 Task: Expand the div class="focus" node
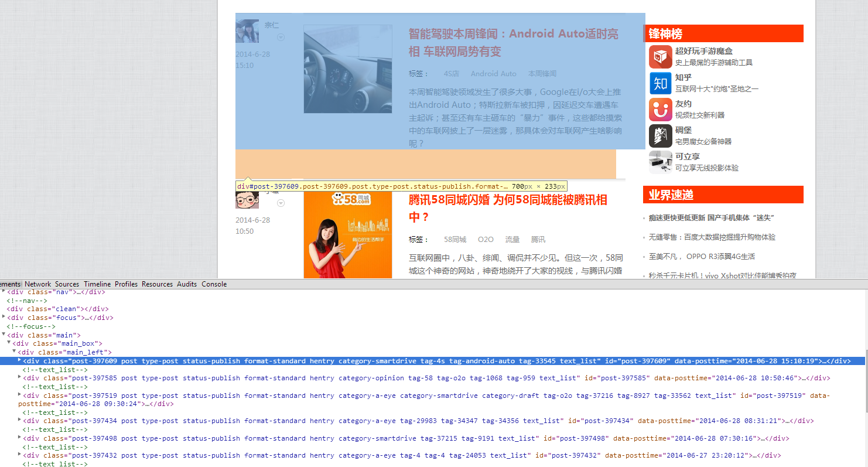(4, 317)
